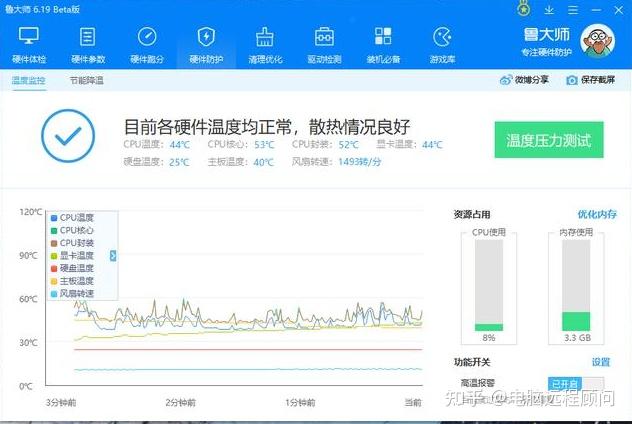Click the 主板温度 40℃ value
The width and height of the screenshot is (632, 424).
click(264, 162)
